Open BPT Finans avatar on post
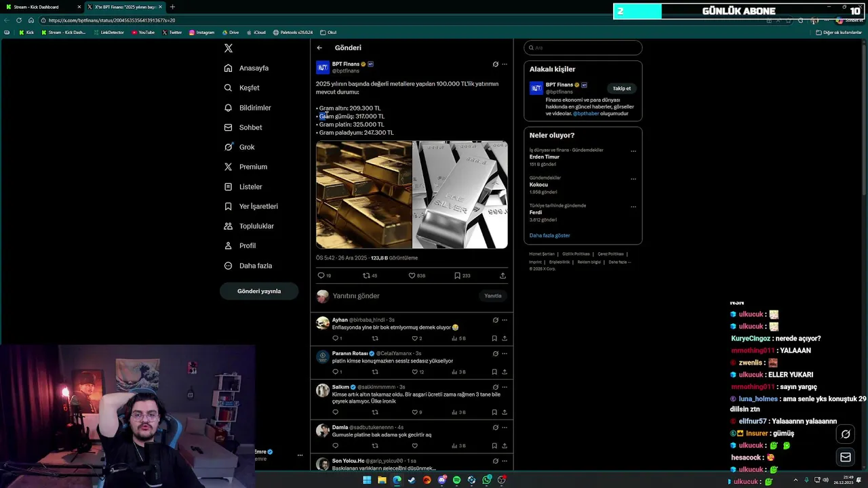Viewport: 868px width, 488px height. 323,67
